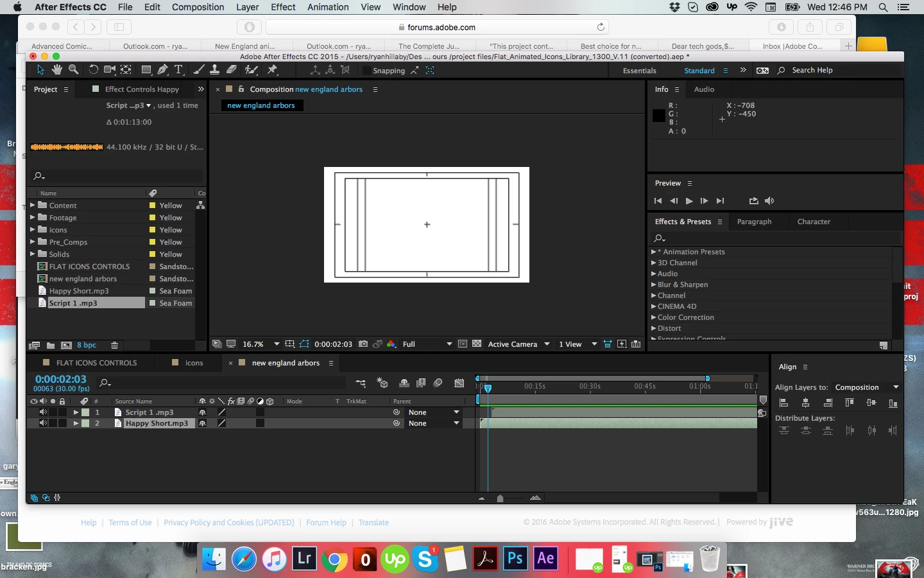The width and height of the screenshot is (924, 578).
Task: Mute audio for Script 1 .mp3 layer
Action: 43,412
